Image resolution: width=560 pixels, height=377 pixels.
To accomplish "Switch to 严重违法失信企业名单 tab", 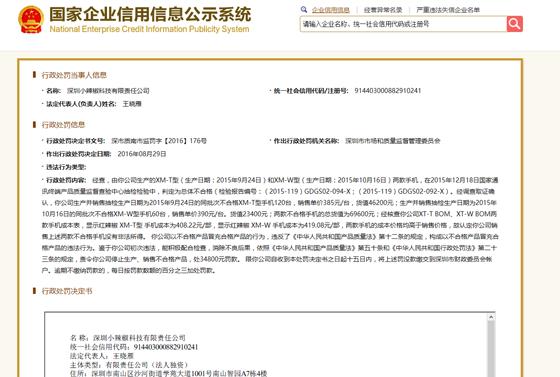I will click(448, 10).
